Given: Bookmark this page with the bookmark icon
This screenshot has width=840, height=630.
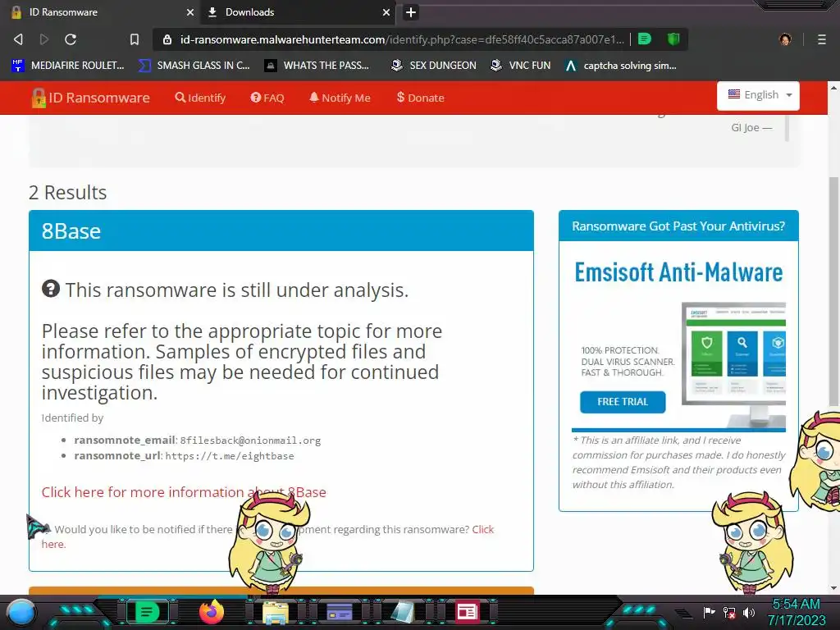Looking at the screenshot, I should click(135, 39).
